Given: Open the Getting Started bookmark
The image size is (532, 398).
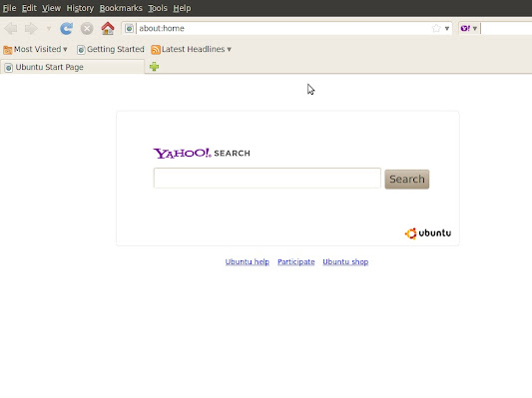Looking at the screenshot, I should (x=111, y=50).
